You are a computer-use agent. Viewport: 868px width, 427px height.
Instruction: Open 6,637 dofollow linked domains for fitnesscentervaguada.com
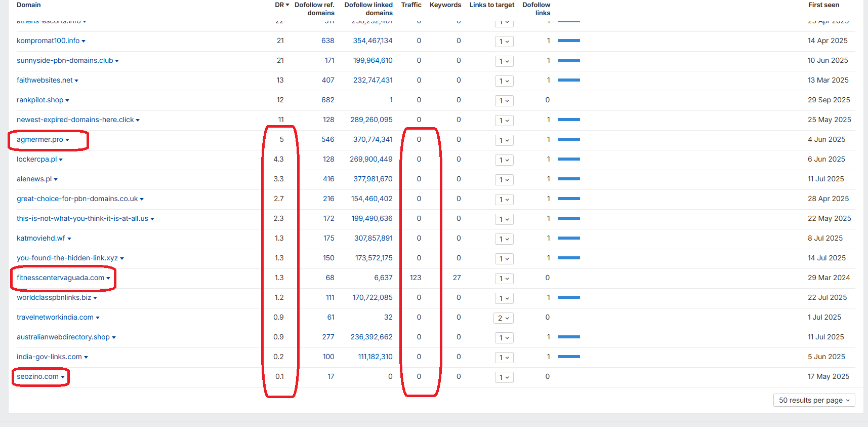point(383,278)
